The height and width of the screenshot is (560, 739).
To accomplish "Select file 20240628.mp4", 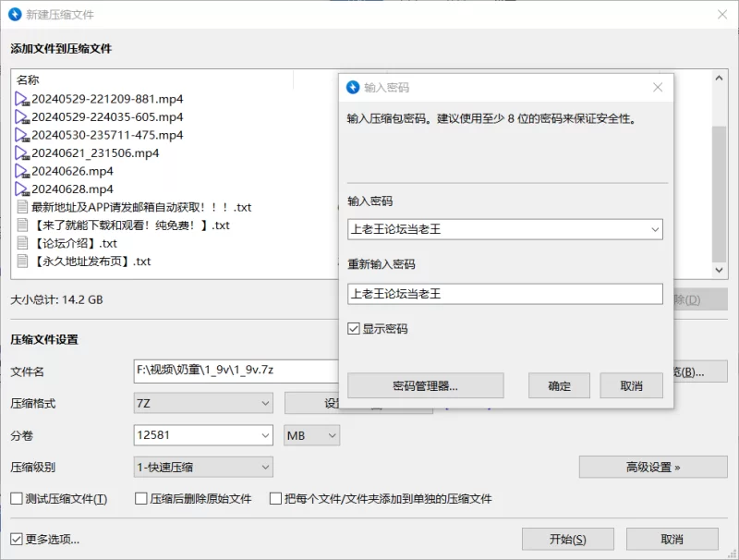I will tap(73, 189).
